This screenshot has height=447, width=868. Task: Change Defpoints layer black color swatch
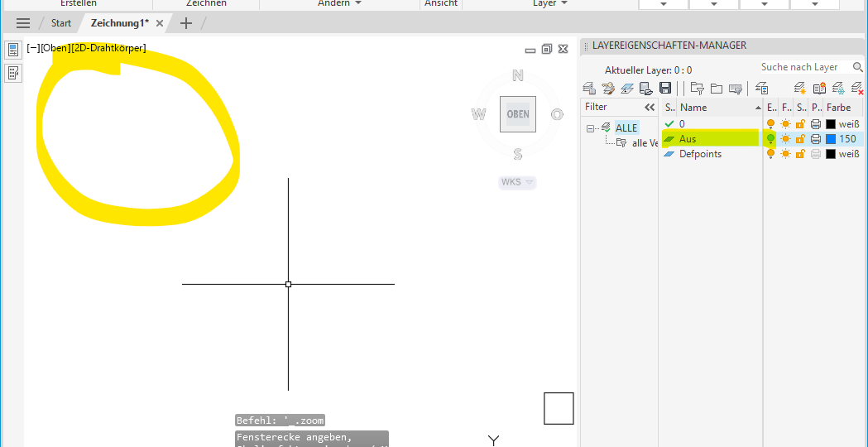click(831, 154)
